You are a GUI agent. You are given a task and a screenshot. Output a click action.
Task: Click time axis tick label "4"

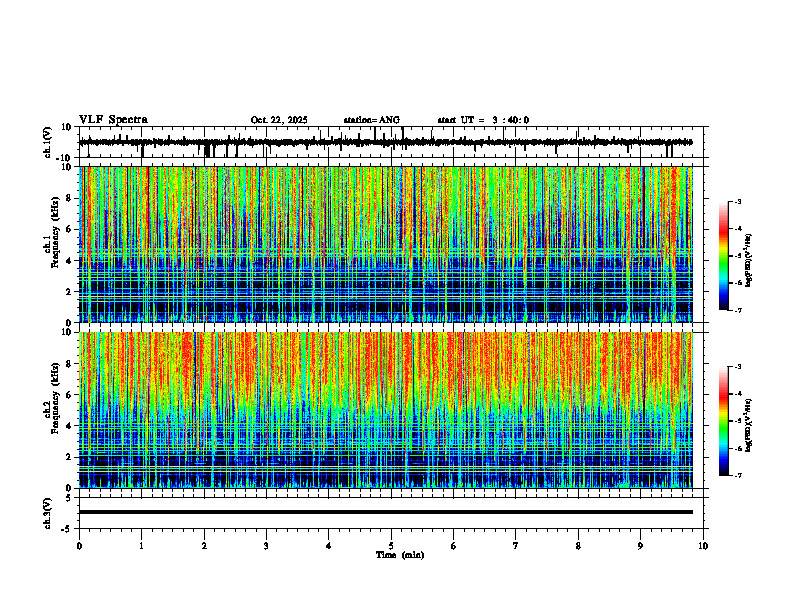coord(329,546)
